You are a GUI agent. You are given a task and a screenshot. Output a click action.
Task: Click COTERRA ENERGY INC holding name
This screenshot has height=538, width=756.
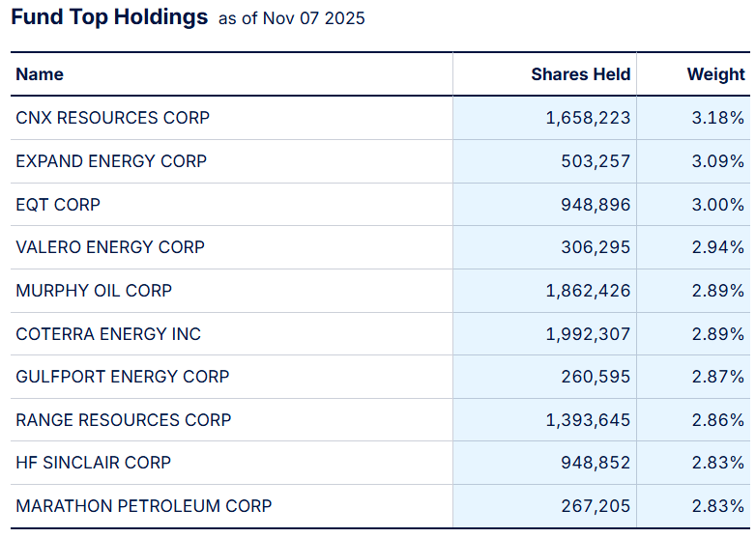pos(108,334)
